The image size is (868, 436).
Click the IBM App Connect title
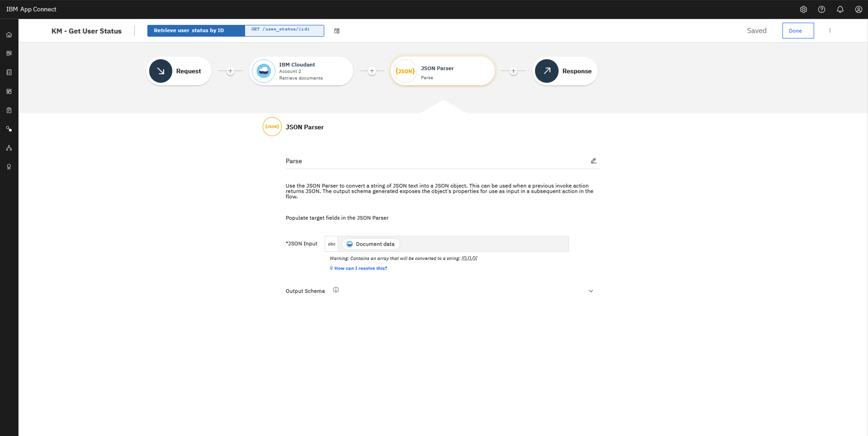[31, 9]
